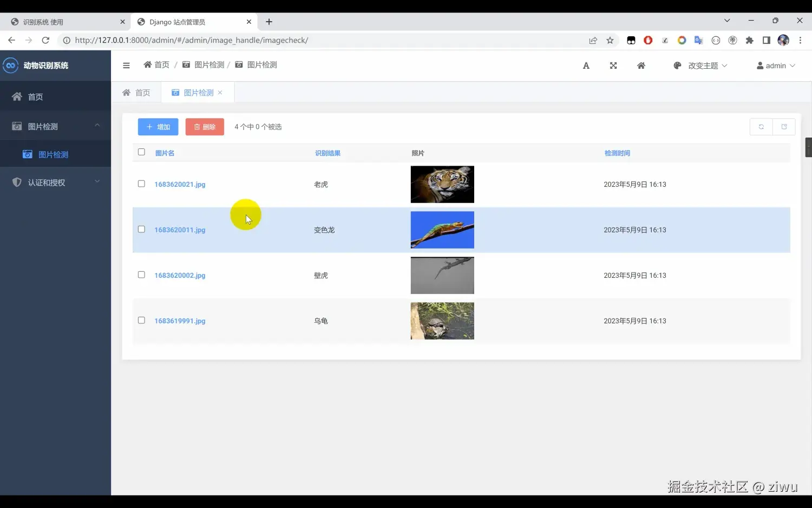Switch to the 首页 page tab
The image size is (812, 508).
pos(136,93)
